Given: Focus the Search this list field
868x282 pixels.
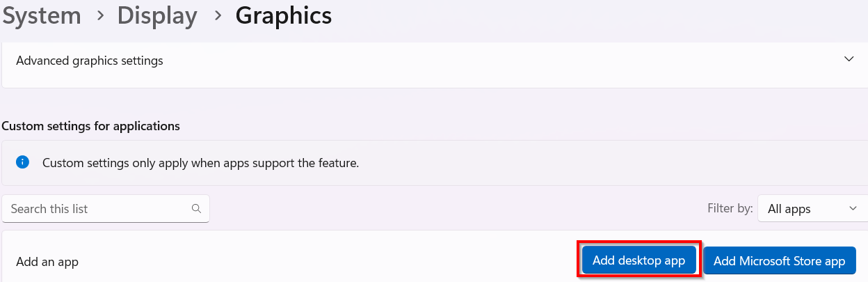Looking at the screenshot, I should click(97, 209).
